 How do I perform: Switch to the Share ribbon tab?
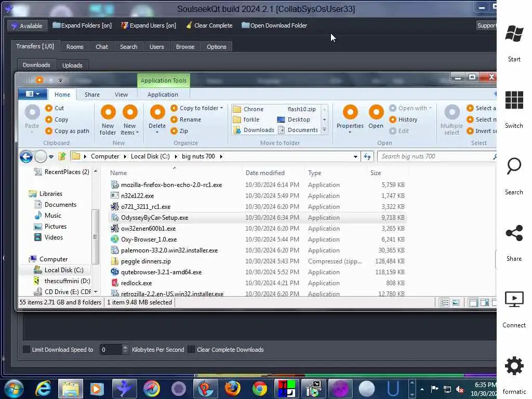92,95
